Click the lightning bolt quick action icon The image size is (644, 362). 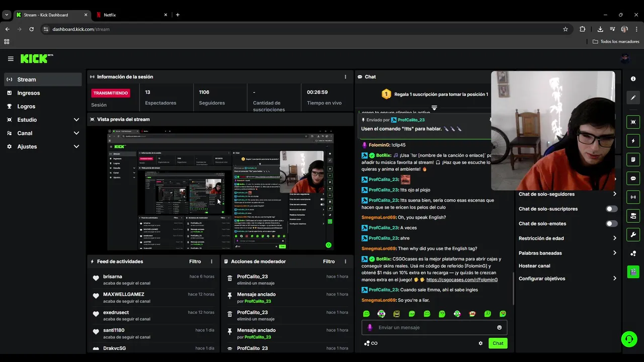633,141
